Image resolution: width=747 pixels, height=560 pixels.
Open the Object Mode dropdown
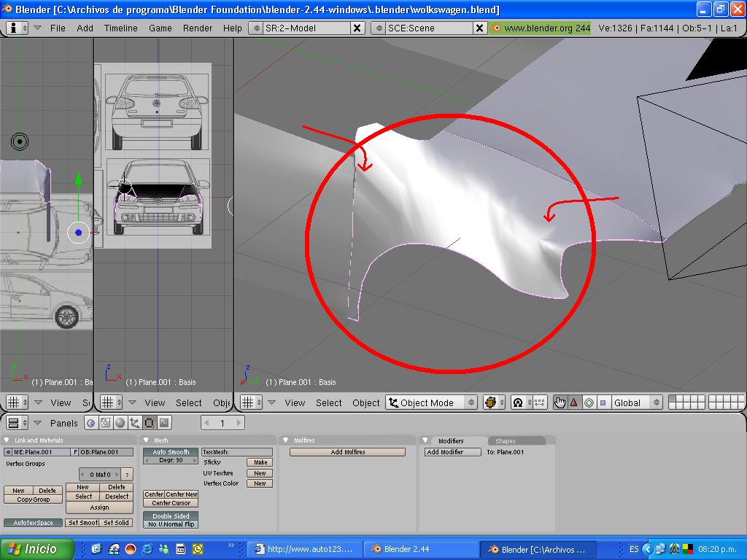click(x=431, y=402)
